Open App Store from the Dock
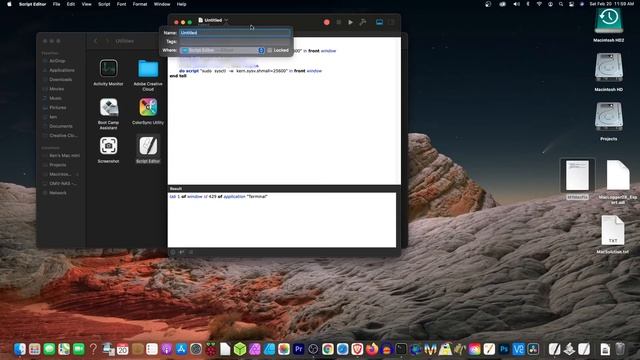640x360 pixels. [x=181, y=349]
